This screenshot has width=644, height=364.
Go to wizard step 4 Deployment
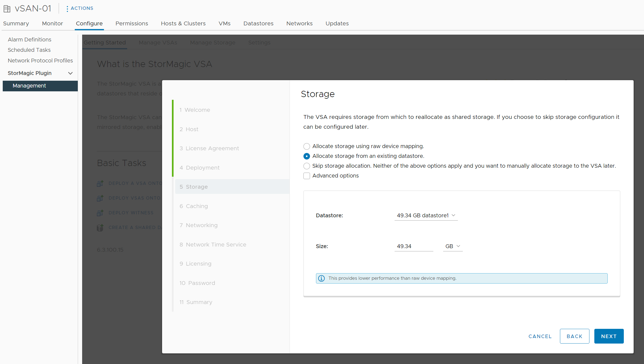[x=199, y=168]
